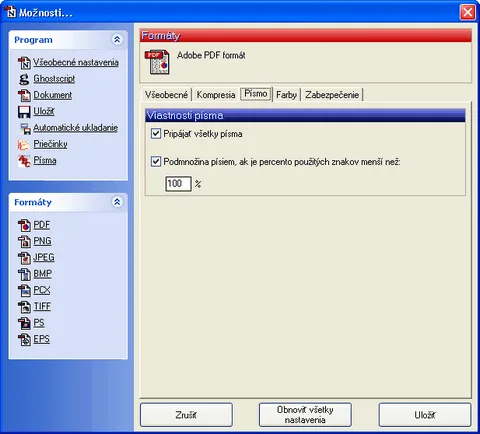Image resolution: width=480 pixels, height=434 pixels.
Task: Click Obnoviť všetky nastavenia button
Action: pos(305,415)
